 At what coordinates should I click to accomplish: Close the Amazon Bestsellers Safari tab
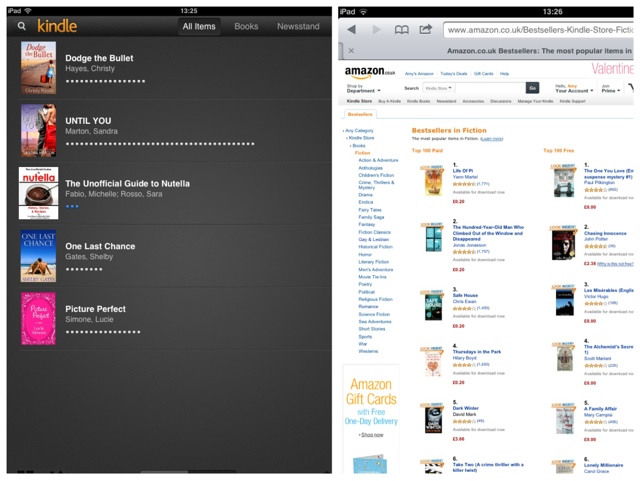point(351,51)
